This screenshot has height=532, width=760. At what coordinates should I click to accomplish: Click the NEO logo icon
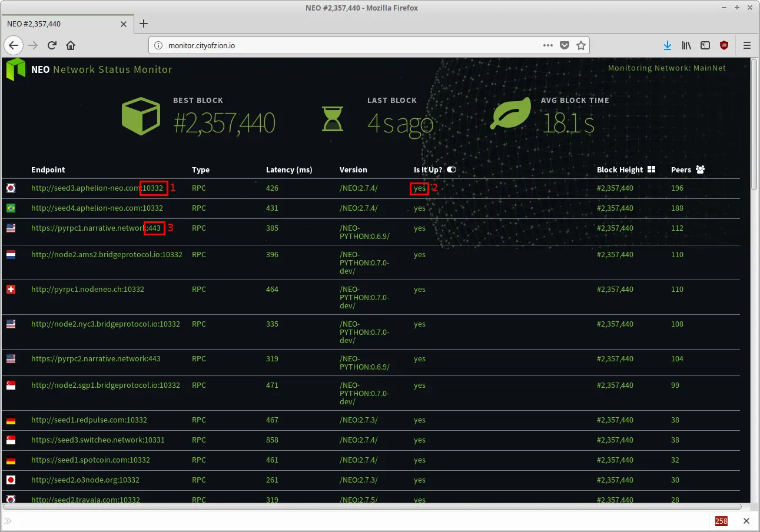(x=15, y=68)
